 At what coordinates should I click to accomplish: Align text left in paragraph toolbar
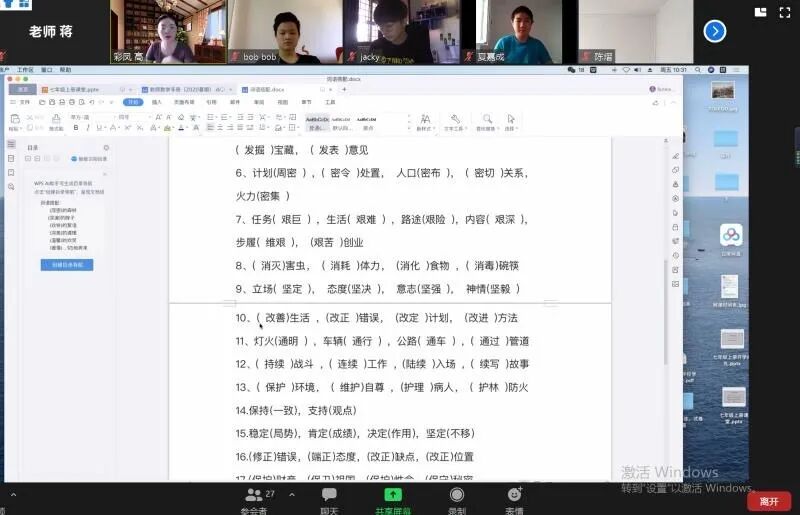click(x=210, y=128)
